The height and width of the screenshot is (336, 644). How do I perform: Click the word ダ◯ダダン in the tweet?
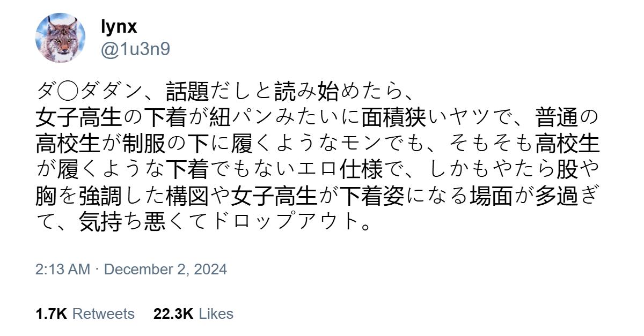tap(90, 92)
